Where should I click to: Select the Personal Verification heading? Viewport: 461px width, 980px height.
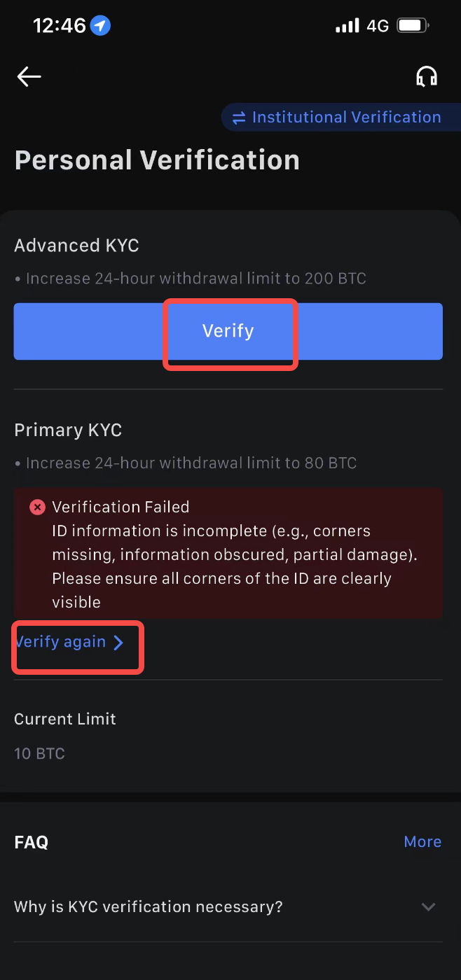pos(157,160)
